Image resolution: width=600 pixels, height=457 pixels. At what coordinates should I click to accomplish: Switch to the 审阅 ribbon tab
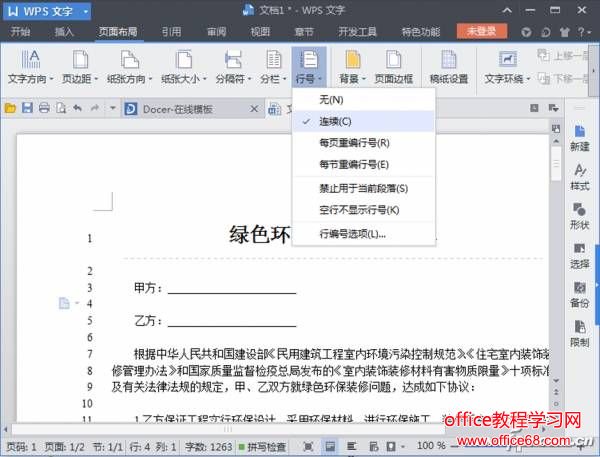tap(216, 31)
